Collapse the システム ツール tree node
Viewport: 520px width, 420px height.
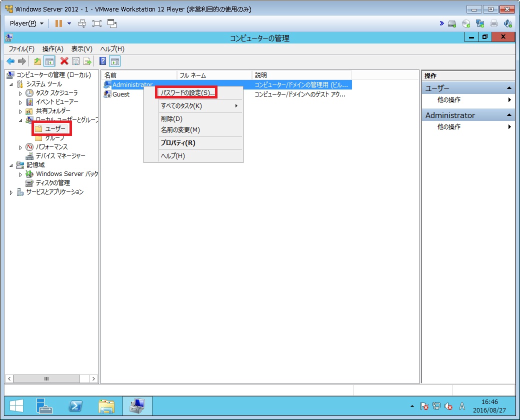click(x=11, y=84)
